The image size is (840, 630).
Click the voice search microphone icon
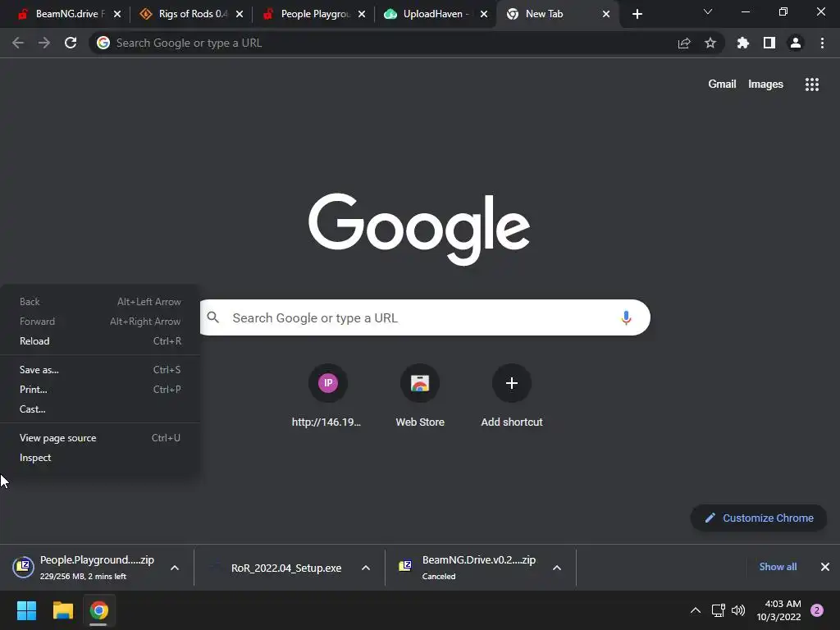(626, 317)
